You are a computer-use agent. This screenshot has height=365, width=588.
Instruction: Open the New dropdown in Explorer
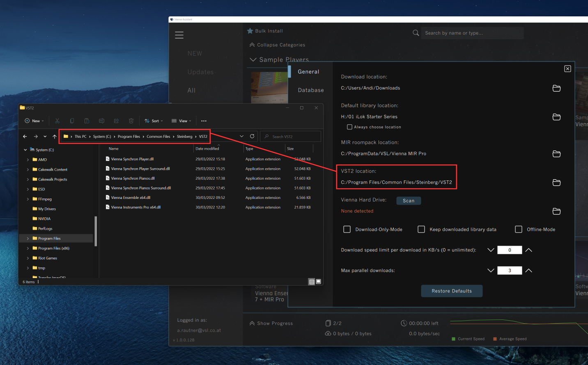[34, 121]
